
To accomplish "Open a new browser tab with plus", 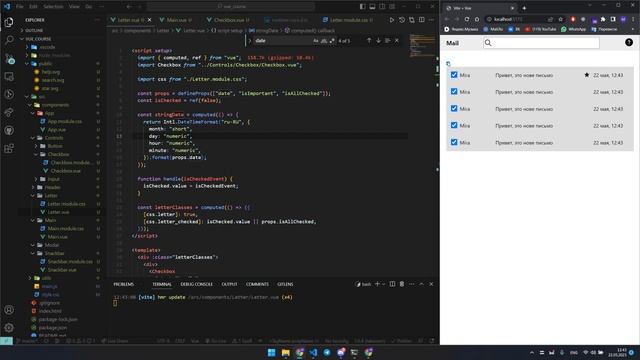I will (524, 8).
